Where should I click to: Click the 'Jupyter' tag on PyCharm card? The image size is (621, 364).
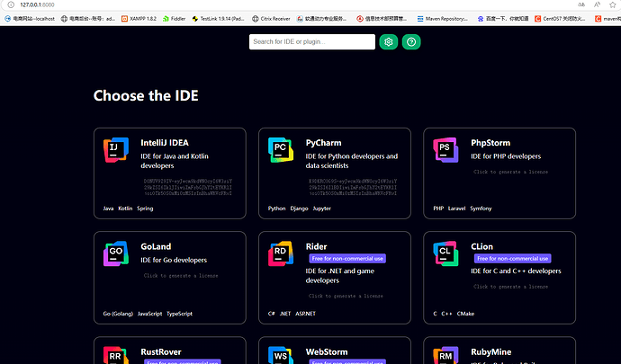[x=321, y=209]
